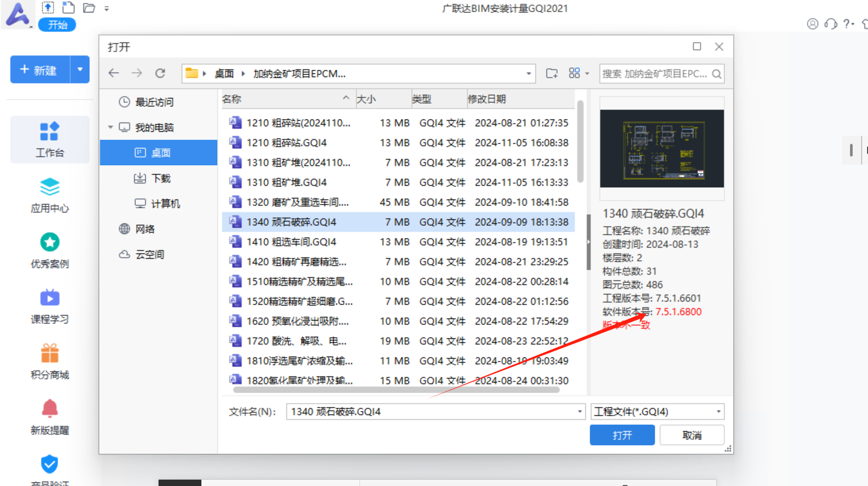Refresh the folder listing
This screenshot has width=868, height=486.
tap(160, 73)
